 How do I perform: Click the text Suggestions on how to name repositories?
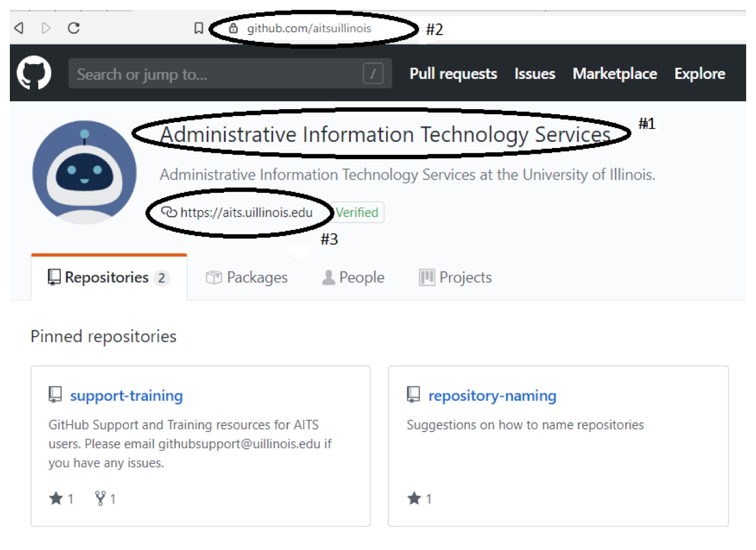click(525, 425)
